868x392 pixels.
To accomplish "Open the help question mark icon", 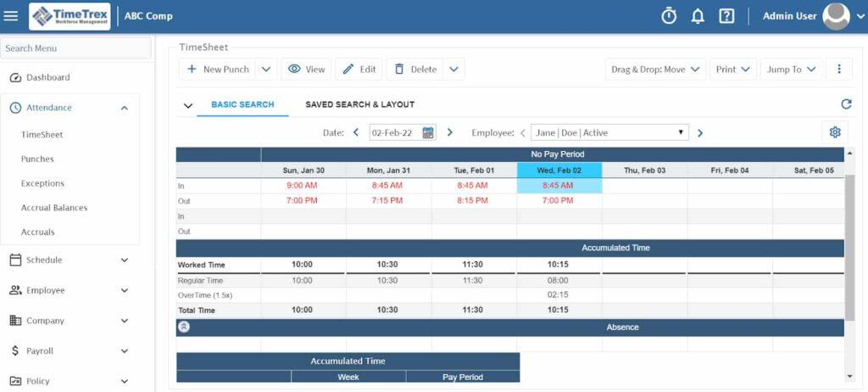I will click(726, 16).
